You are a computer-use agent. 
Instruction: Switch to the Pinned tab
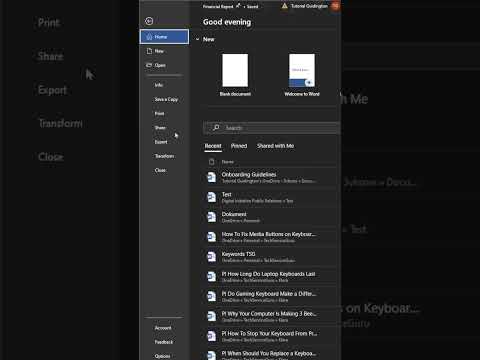239,146
